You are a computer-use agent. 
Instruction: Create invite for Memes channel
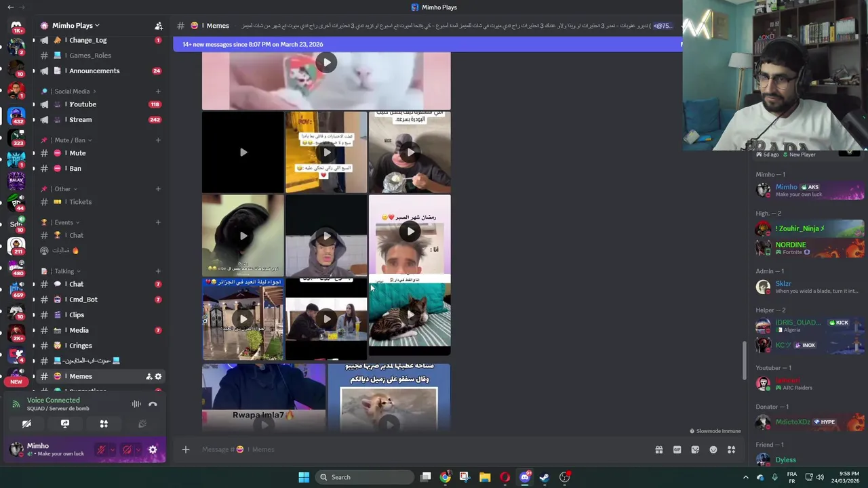click(x=149, y=376)
